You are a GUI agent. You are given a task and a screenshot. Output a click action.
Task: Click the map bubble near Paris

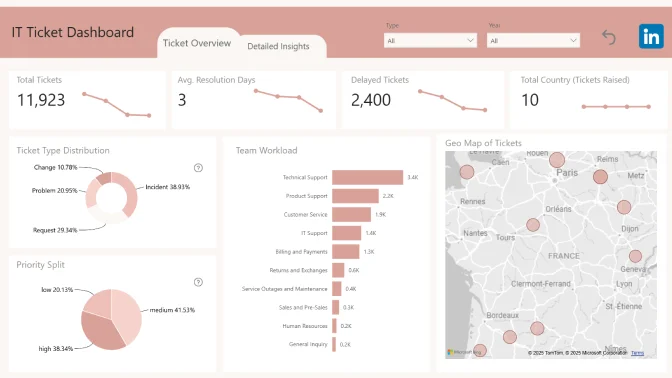pos(557,160)
